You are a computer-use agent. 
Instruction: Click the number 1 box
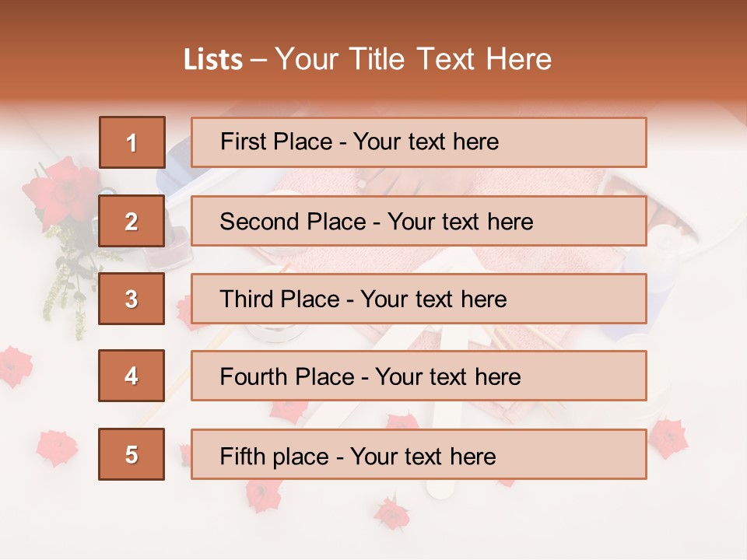[132, 142]
